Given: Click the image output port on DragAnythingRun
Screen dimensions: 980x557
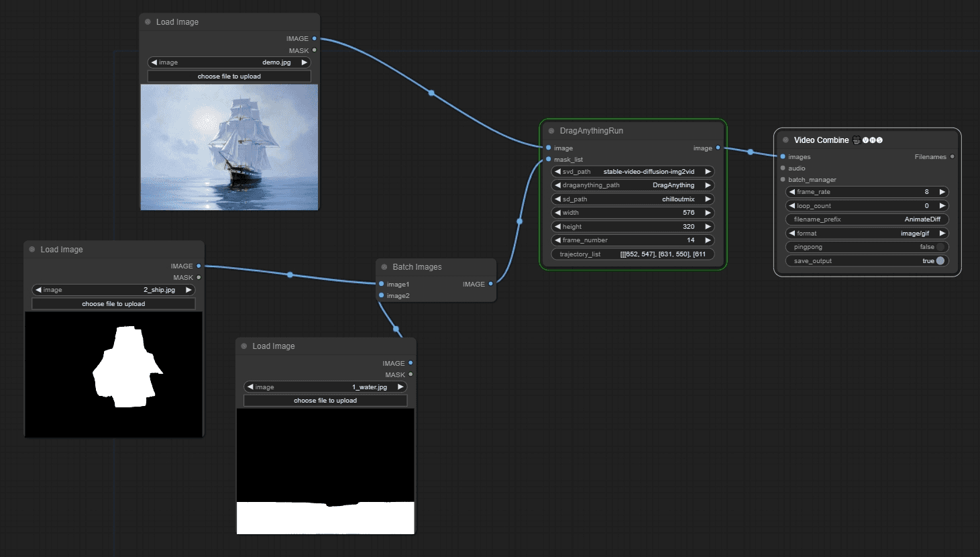Looking at the screenshot, I should coord(718,148).
